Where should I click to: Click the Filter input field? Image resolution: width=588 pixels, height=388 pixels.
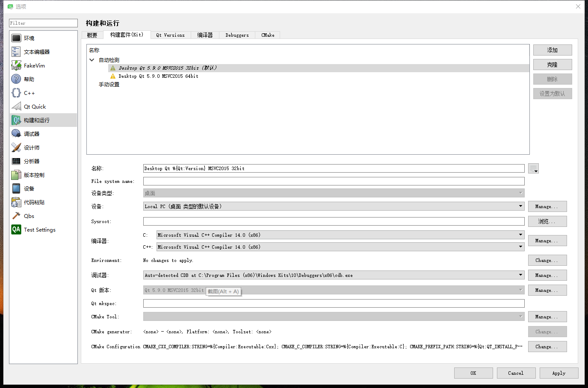[x=43, y=23]
